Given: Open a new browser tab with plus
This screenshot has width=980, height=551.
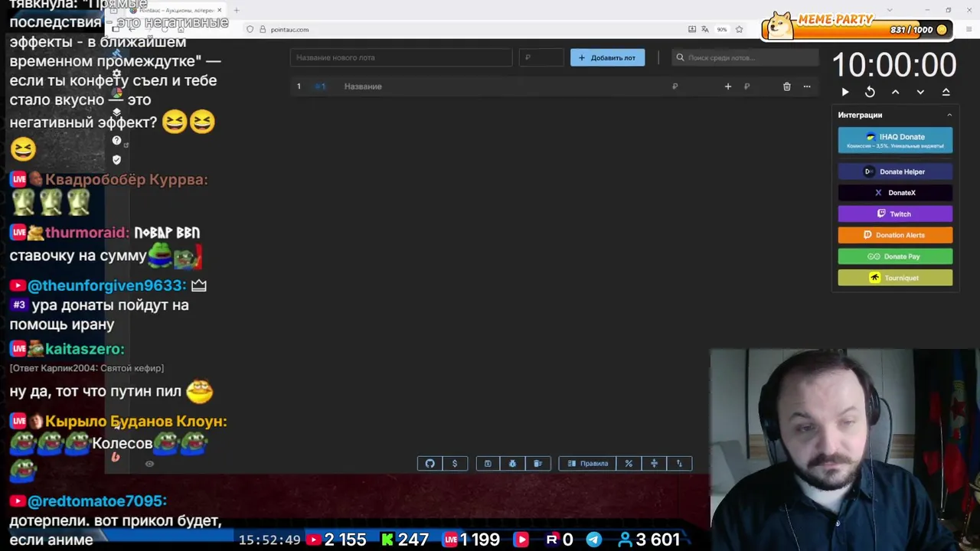Looking at the screenshot, I should point(237,10).
